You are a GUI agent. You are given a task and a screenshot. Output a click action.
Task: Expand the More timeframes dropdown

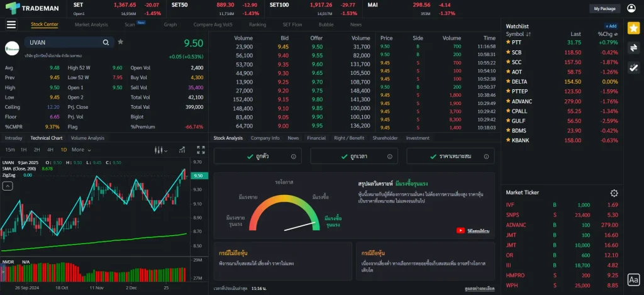pyautogui.click(x=81, y=150)
